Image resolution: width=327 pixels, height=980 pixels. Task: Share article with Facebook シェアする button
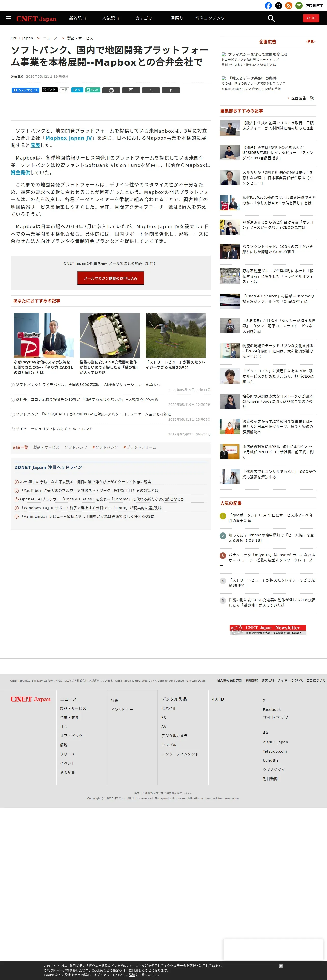(x=25, y=90)
